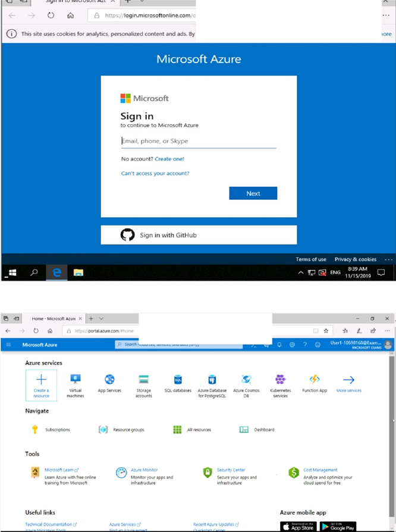Open Virtual machines service
The height and width of the screenshot is (532, 396).
76,386
